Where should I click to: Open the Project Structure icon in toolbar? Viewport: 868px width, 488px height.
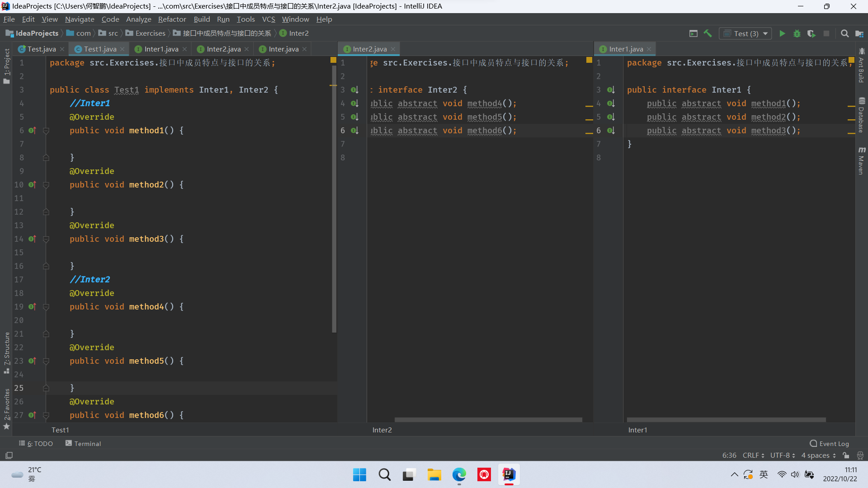pos(859,33)
